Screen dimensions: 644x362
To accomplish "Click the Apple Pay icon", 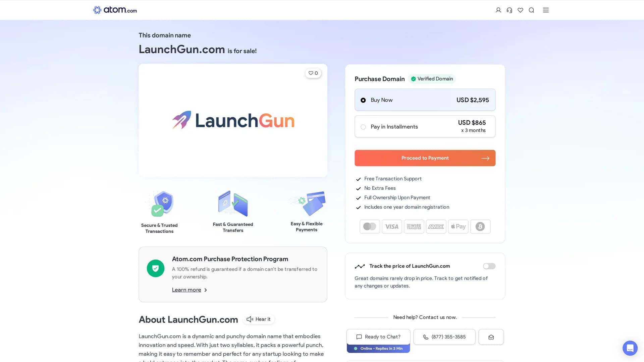I will tap(458, 227).
